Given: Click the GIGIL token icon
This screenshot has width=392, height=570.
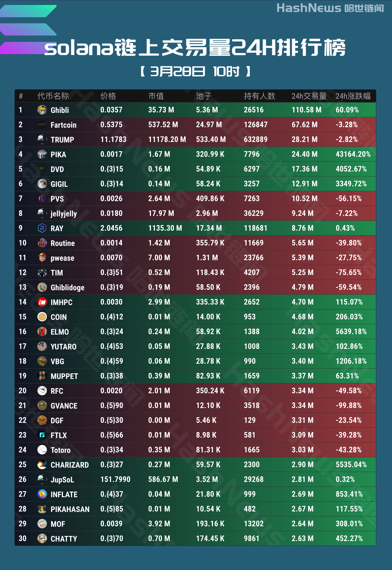Looking at the screenshot, I should [42, 184].
